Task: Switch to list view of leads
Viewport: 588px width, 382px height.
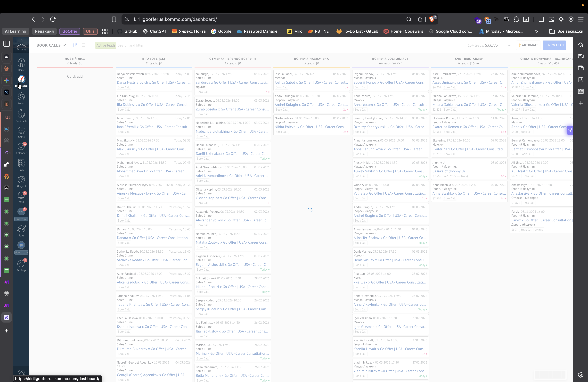Action: (83, 45)
